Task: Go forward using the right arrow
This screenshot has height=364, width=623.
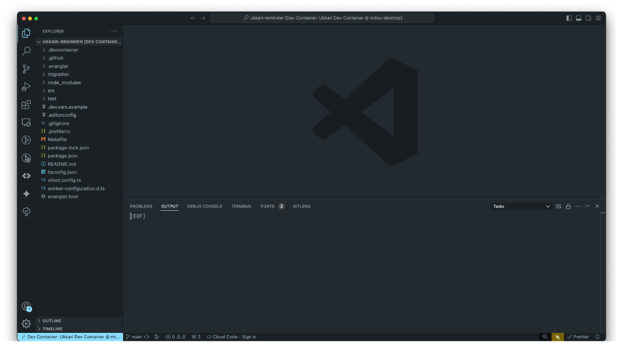Action: 203,18
